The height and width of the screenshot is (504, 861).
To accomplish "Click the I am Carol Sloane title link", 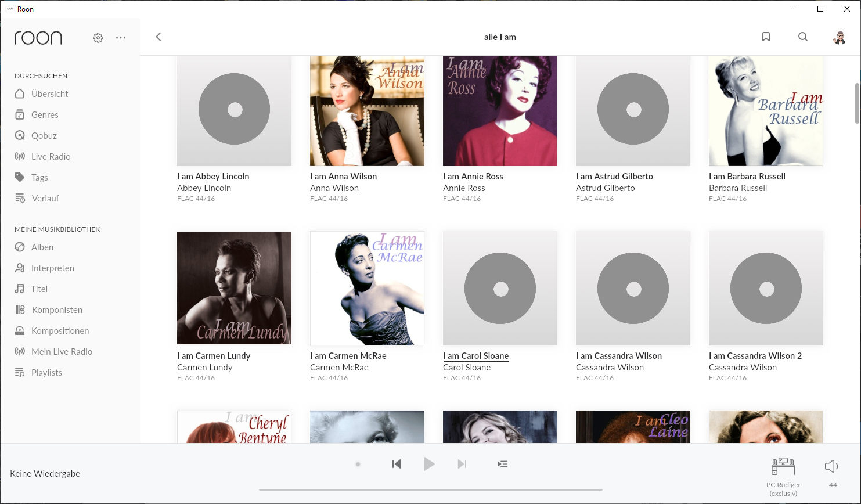I will pos(475,356).
